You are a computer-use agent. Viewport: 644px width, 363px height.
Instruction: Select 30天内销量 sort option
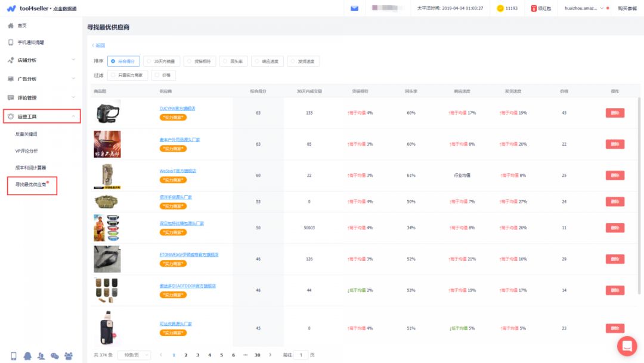(162, 61)
